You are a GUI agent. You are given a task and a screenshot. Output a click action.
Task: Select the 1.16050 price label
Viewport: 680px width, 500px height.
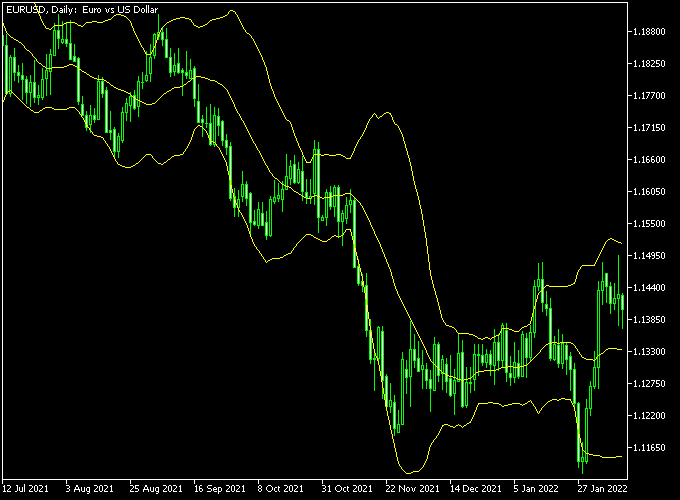[649, 192]
